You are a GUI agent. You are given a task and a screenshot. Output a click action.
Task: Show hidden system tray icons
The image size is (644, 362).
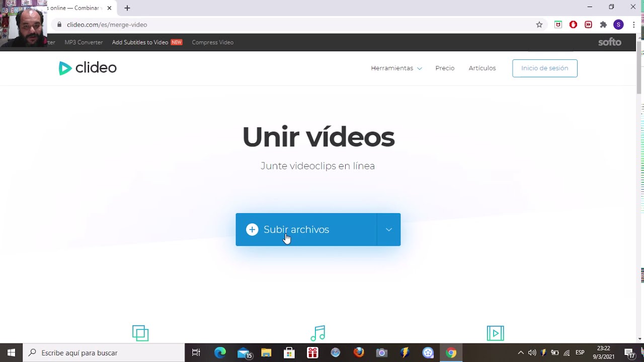point(521,352)
